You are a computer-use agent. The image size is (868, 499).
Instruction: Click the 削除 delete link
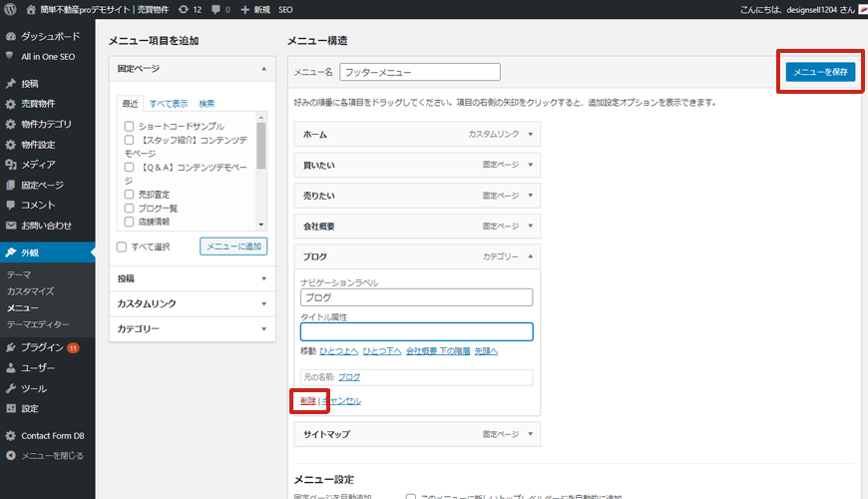click(308, 400)
